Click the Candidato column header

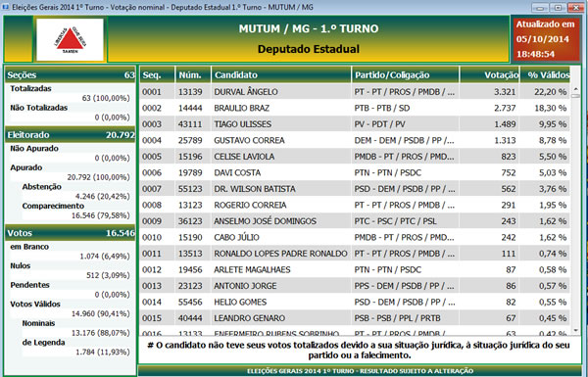tap(281, 75)
